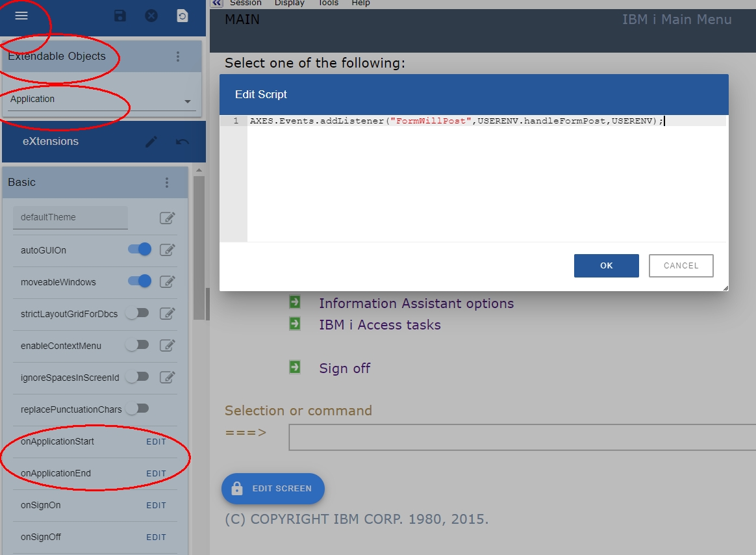Click the reload document icon
This screenshot has width=756, height=555.
183,16
